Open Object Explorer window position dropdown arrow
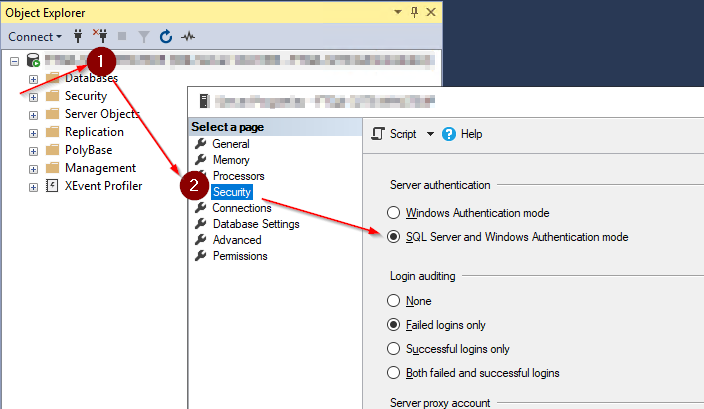The image size is (704, 409). (x=398, y=12)
